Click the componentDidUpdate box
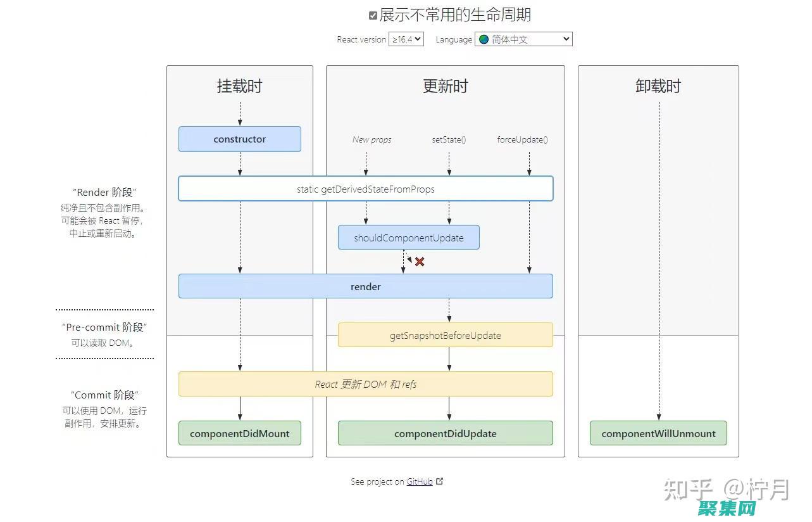 (446, 433)
